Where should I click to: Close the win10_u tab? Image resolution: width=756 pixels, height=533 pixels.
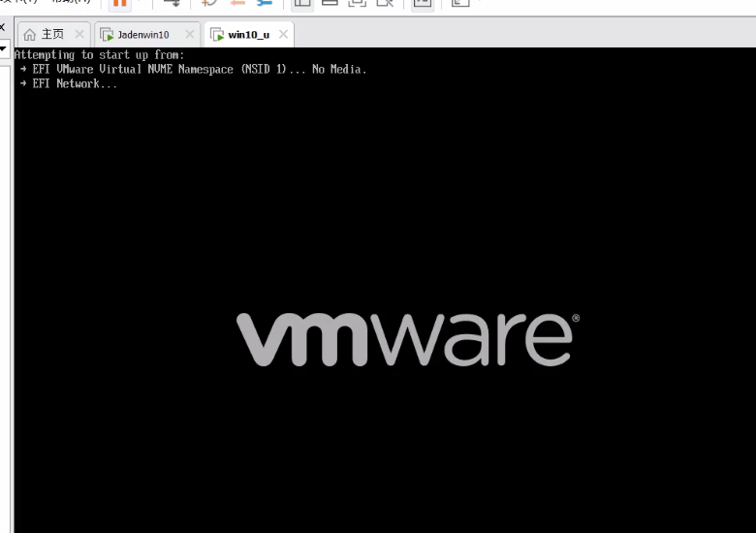point(283,34)
